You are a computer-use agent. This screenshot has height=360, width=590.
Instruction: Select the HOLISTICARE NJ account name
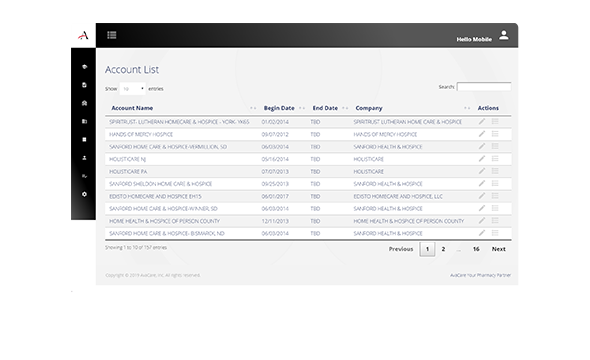pyautogui.click(x=128, y=159)
